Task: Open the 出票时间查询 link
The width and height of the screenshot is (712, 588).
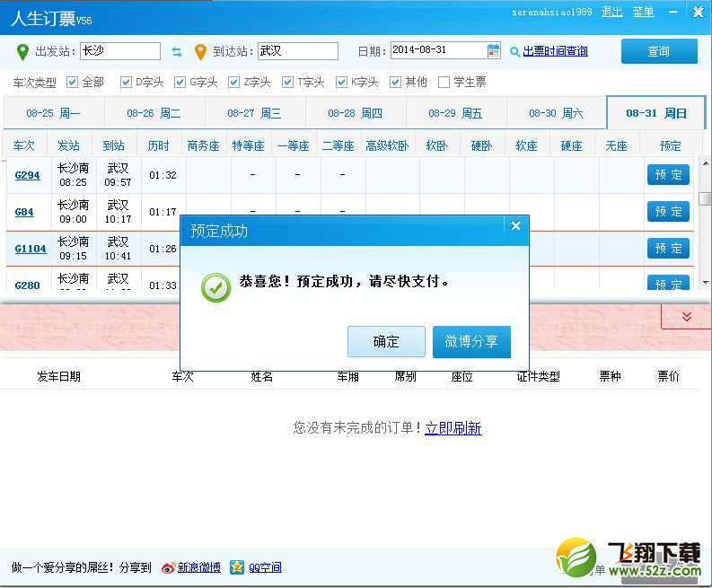Action: (556, 51)
